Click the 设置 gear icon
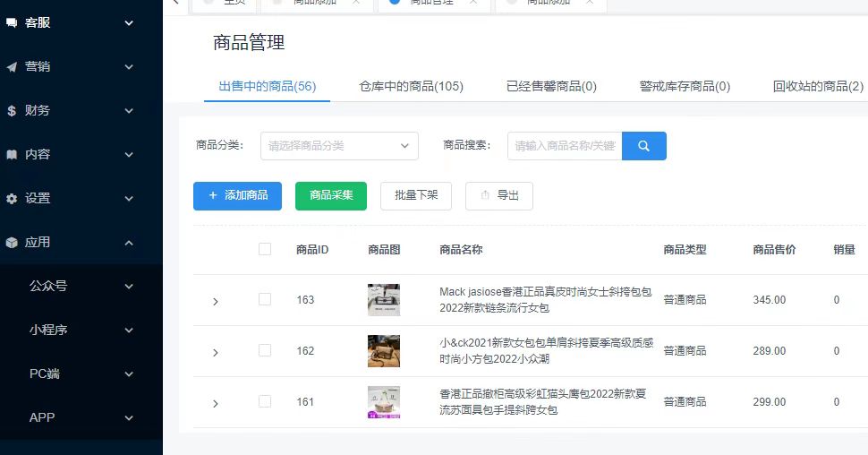This screenshot has width=868, height=455. click(12, 199)
